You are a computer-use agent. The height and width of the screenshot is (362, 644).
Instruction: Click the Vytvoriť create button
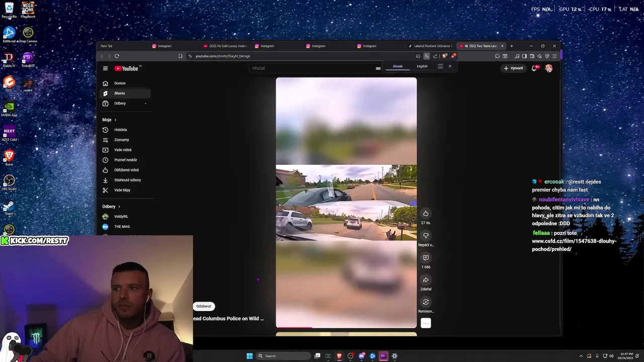point(514,68)
